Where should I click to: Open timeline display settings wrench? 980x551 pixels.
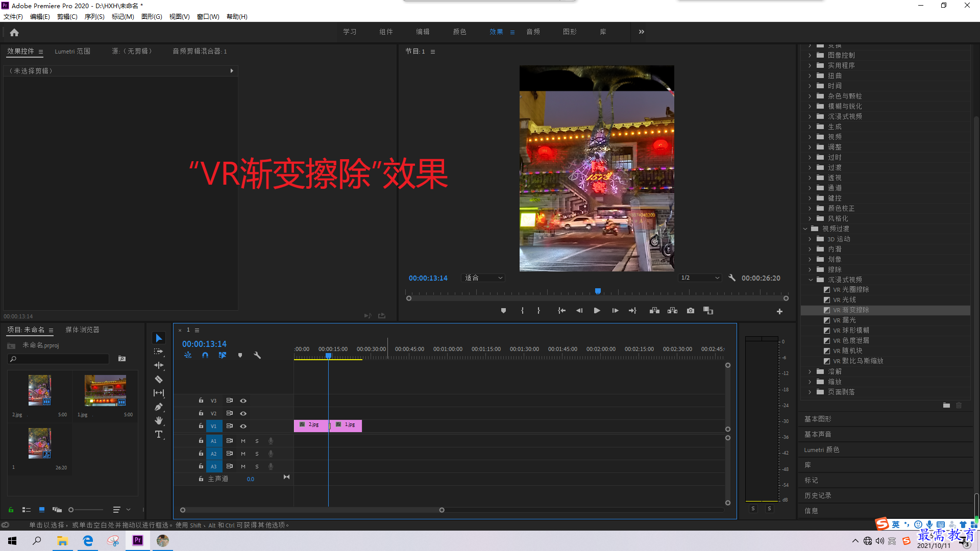click(257, 355)
